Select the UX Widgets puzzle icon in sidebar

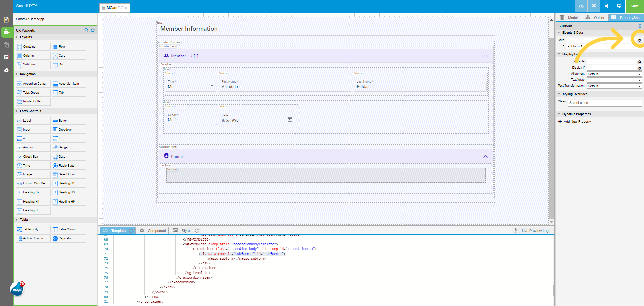click(6, 32)
